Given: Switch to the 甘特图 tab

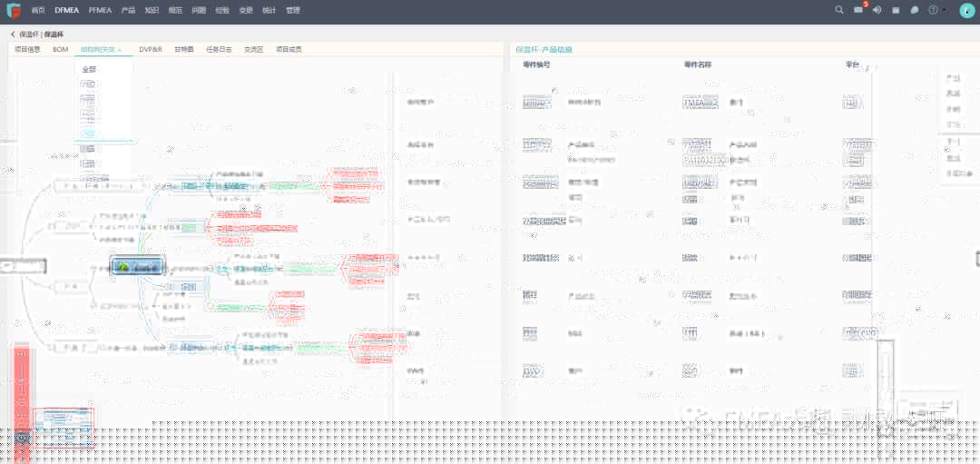Looking at the screenshot, I should click(x=183, y=49).
